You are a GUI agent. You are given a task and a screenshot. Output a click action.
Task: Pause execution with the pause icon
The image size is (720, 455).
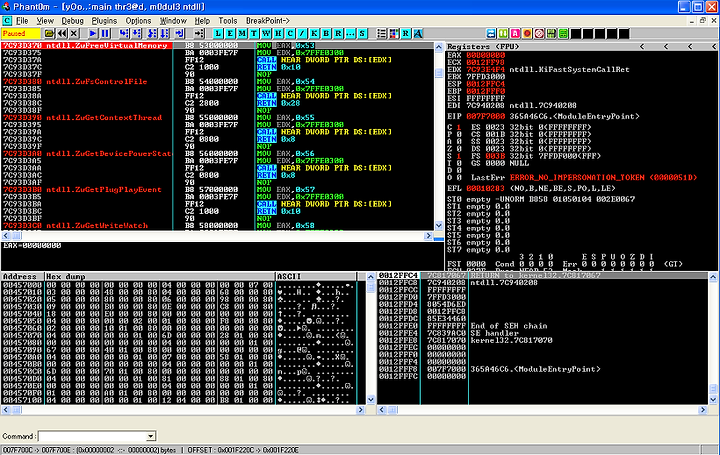105,34
